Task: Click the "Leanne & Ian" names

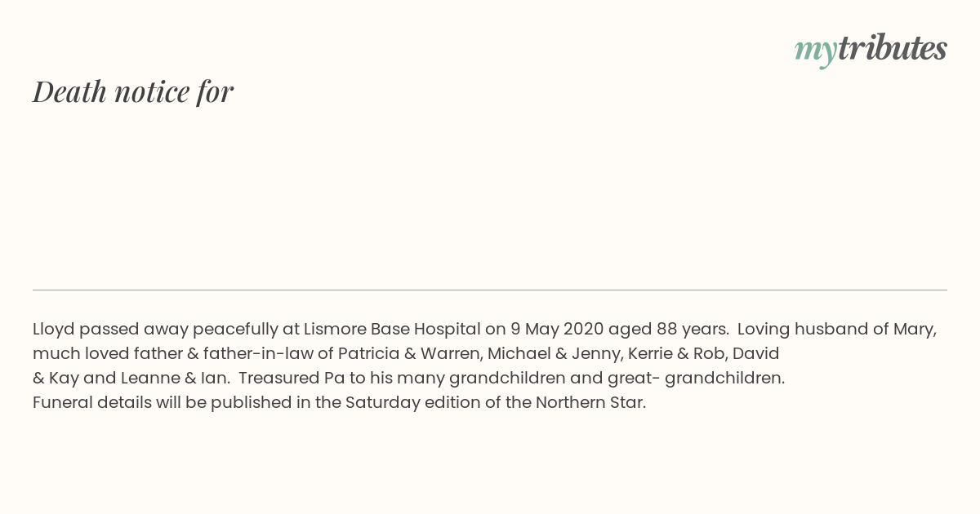Action: pyautogui.click(x=175, y=379)
